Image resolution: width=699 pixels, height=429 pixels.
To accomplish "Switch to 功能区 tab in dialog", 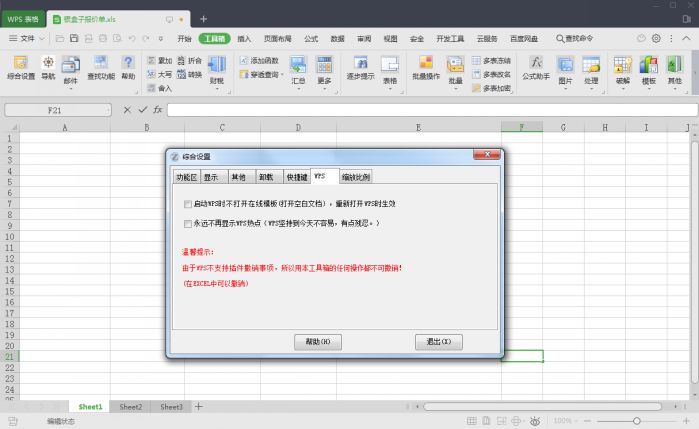I will (x=186, y=177).
